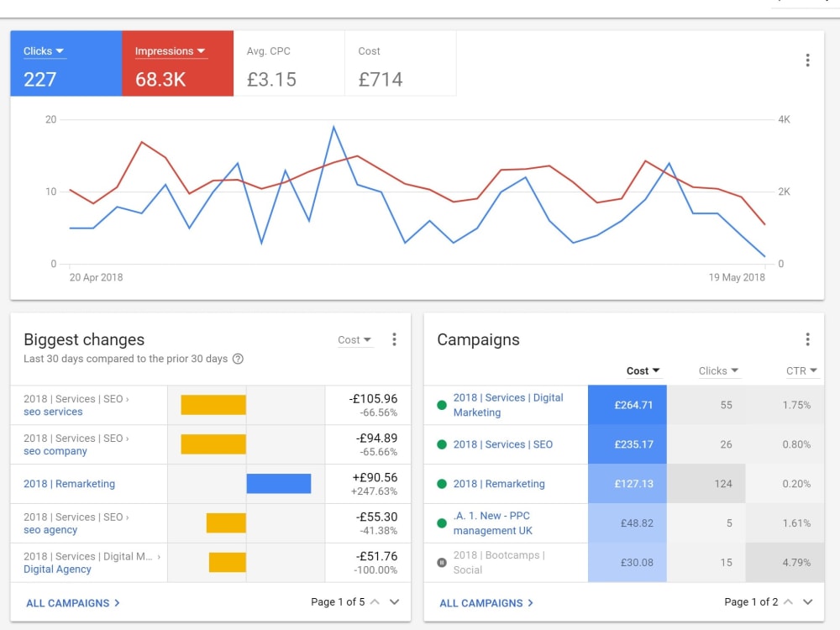Open the Digital Agency keyword link
Image resolution: width=840 pixels, height=630 pixels.
click(x=57, y=569)
